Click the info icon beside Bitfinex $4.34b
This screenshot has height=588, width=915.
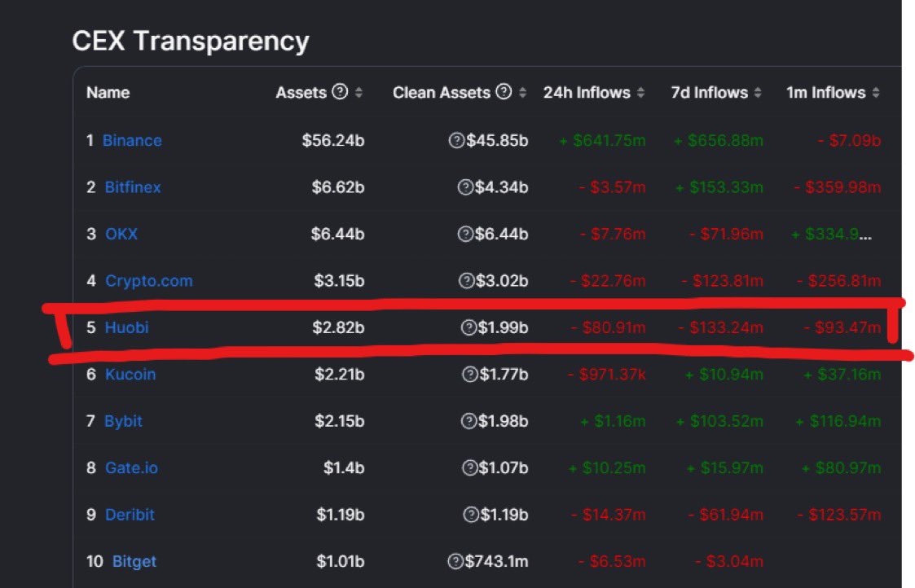point(465,187)
